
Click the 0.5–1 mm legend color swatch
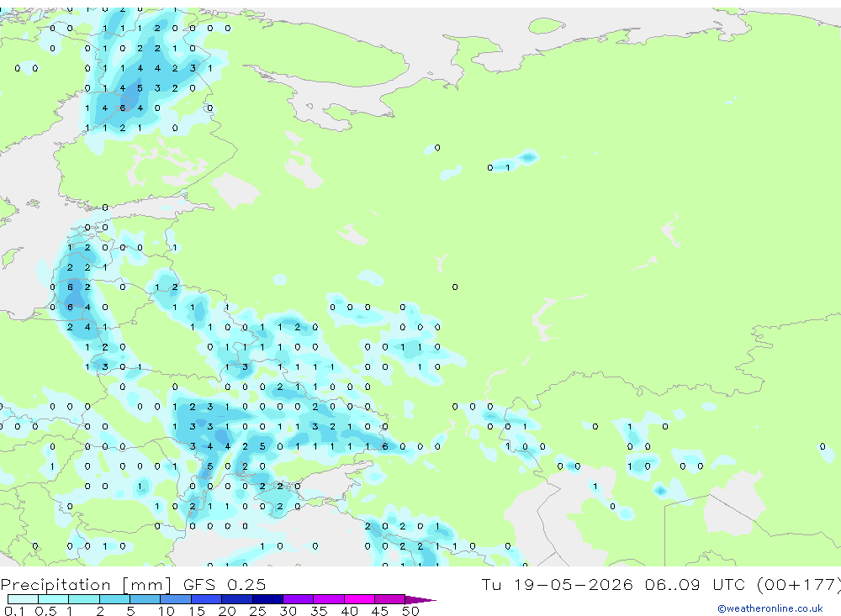[54, 599]
